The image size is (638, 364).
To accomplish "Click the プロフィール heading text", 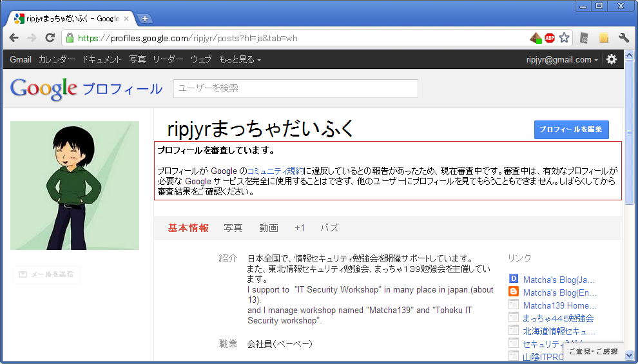I will coord(122,89).
